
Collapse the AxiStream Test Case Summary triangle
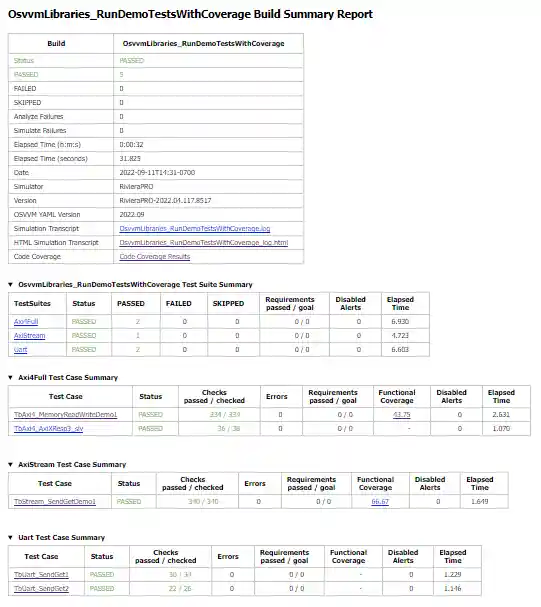[x=10, y=465]
